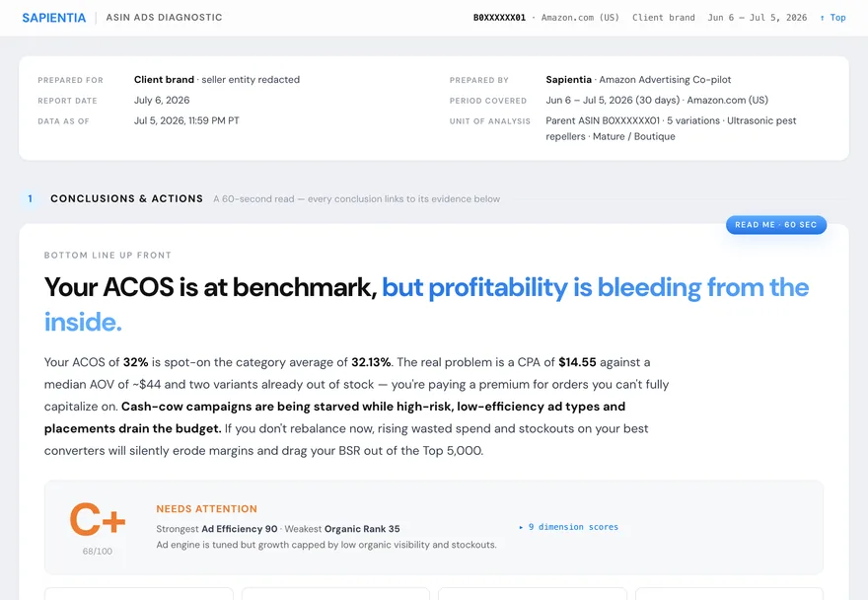
Task: Click the READ ME · 60 SEC badge
Action: tap(775, 225)
